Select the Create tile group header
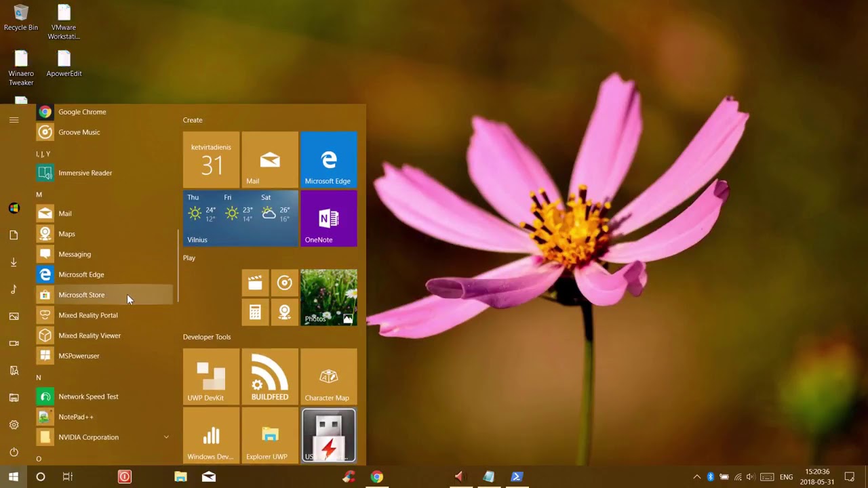The image size is (868, 488). tap(193, 120)
